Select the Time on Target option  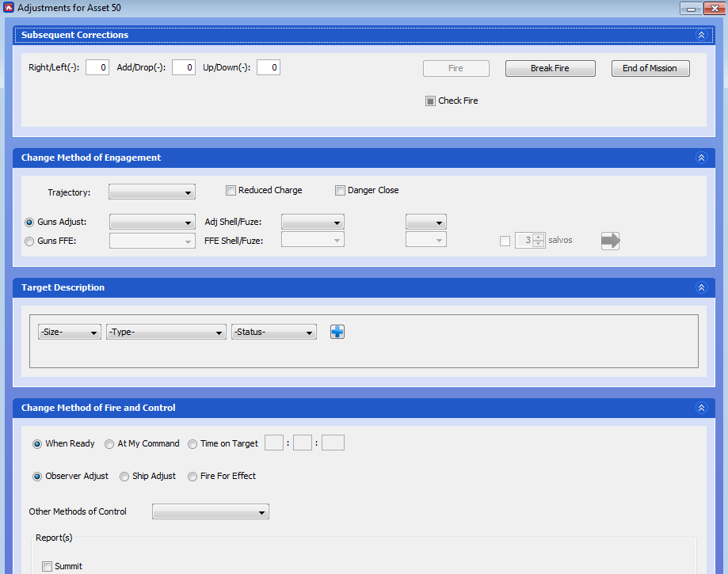click(192, 444)
